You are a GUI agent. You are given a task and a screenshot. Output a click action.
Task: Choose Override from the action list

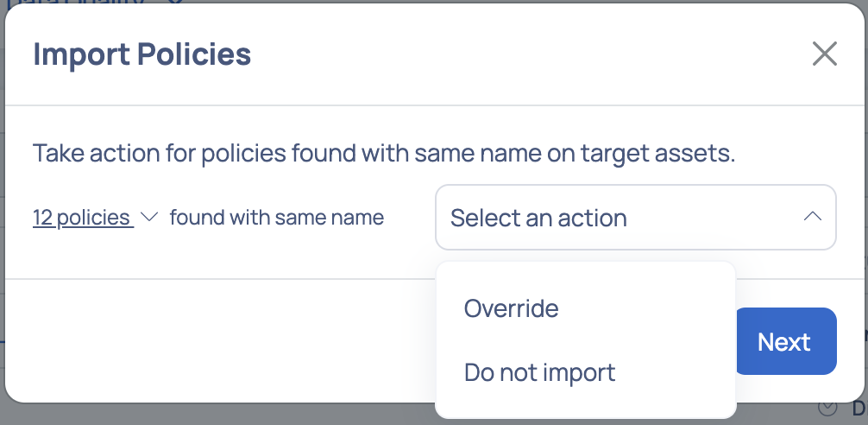(x=511, y=308)
